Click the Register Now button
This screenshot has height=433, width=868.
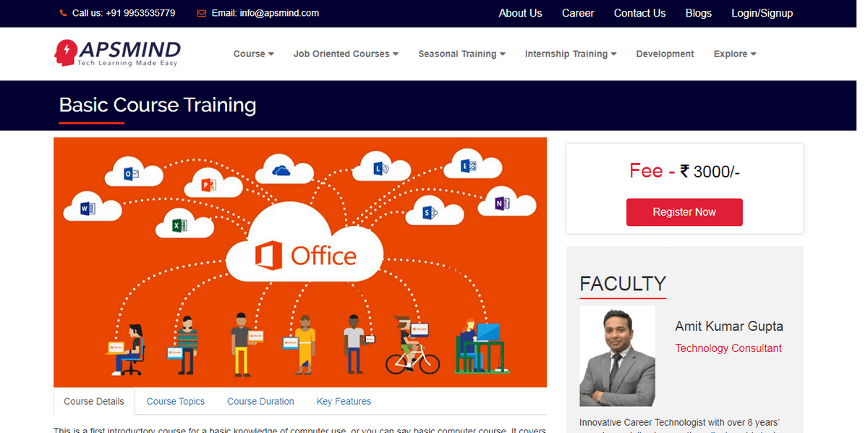click(x=684, y=212)
